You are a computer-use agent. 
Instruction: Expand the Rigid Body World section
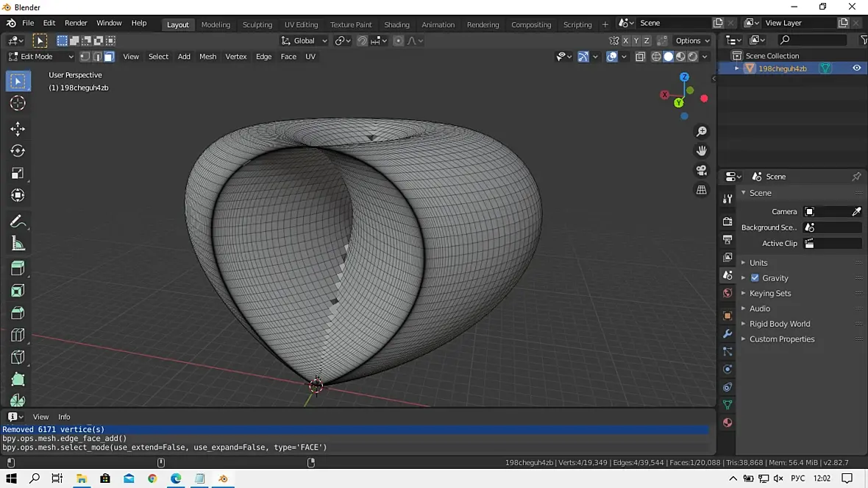click(x=779, y=324)
